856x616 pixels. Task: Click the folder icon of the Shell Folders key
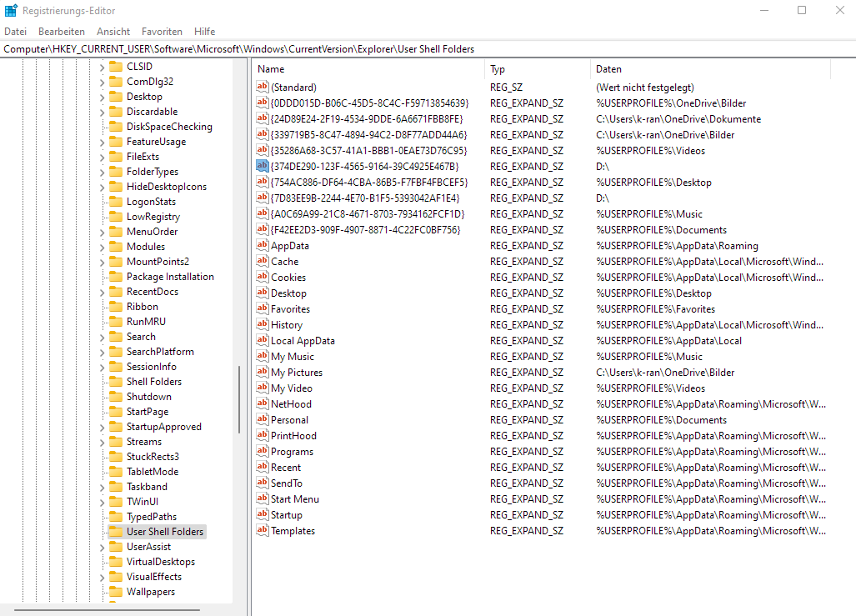(116, 381)
